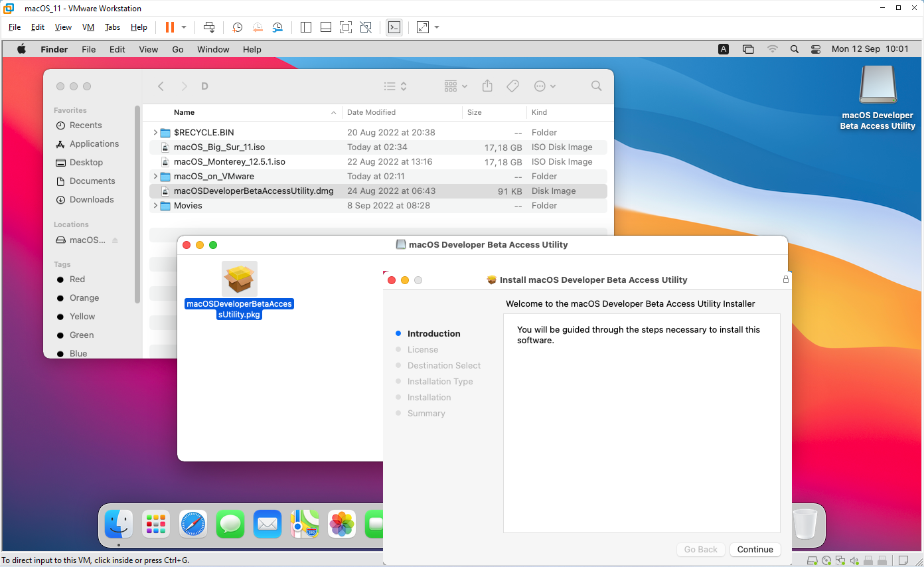Select the macOSDeveloperBetaAccessUtility.pkg package icon

240,278
